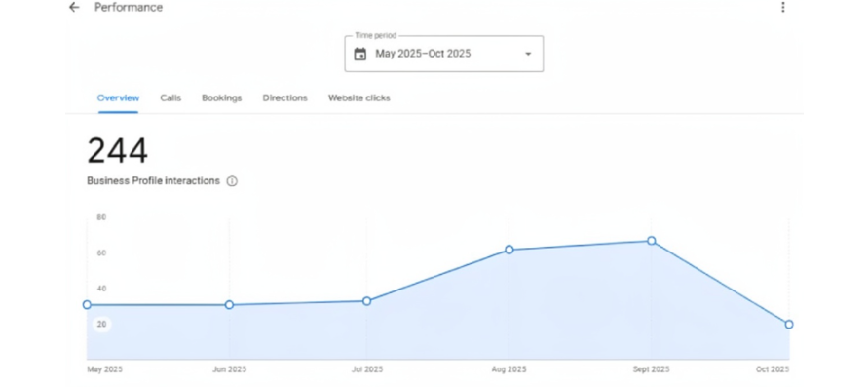The image size is (868, 387).
Task: Expand the Time period dropdown arrow
Action: (x=528, y=54)
